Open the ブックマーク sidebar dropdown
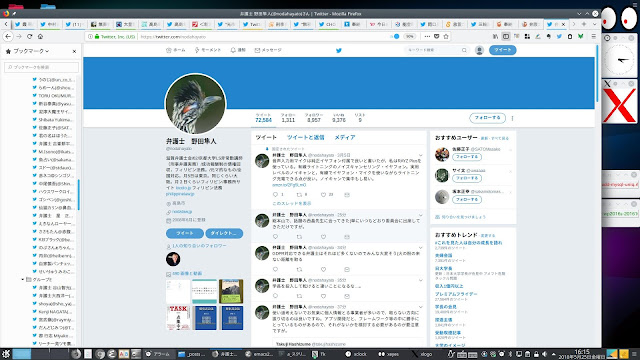Viewport: 640px width, 360px height. pyautogui.click(x=31, y=51)
